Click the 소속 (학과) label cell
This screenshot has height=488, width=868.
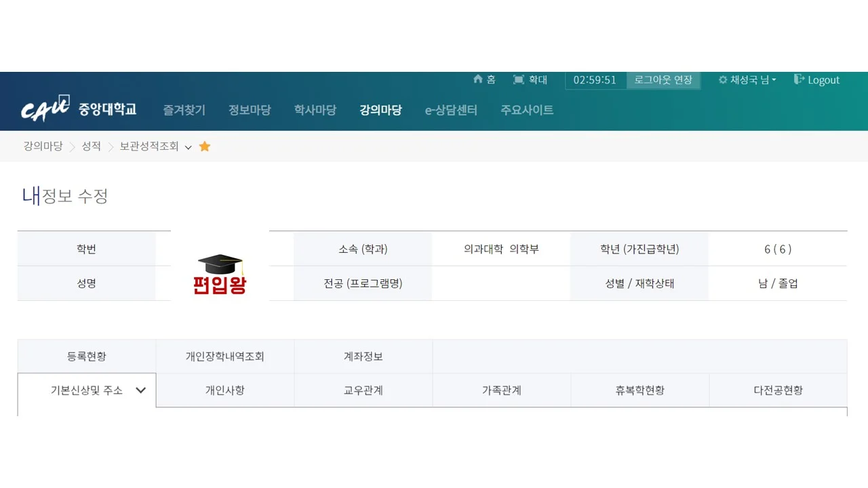[363, 249]
